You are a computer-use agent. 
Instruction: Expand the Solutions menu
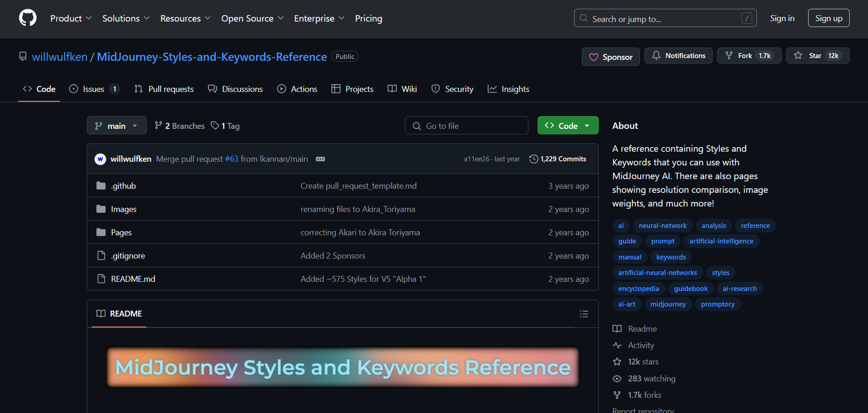[x=126, y=18]
